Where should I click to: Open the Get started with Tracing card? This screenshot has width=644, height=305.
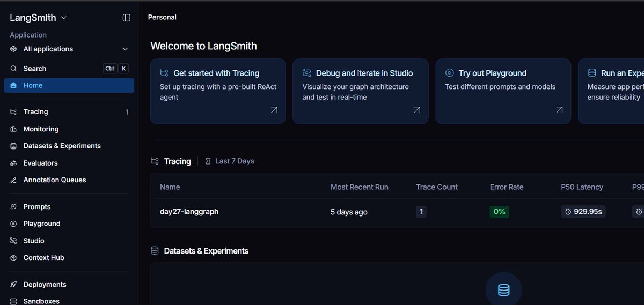click(x=218, y=91)
